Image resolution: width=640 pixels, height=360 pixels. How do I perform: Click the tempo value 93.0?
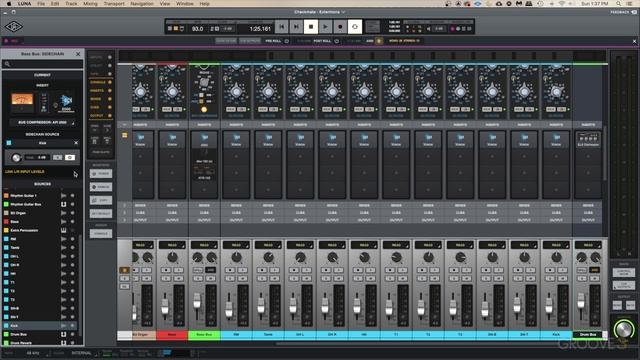[198, 29]
